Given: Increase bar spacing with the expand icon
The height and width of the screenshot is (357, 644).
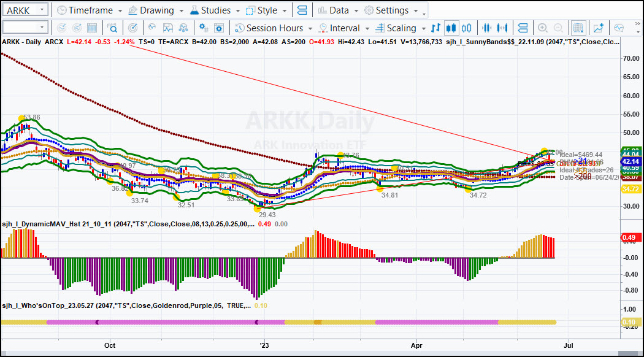Looking at the screenshot, I should tap(502, 28).
